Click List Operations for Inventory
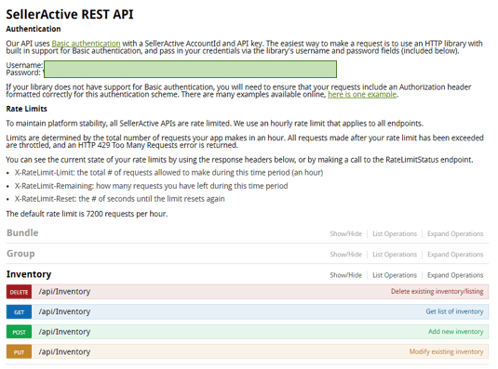The image size is (498, 369). pyautogui.click(x=395, y=275)
